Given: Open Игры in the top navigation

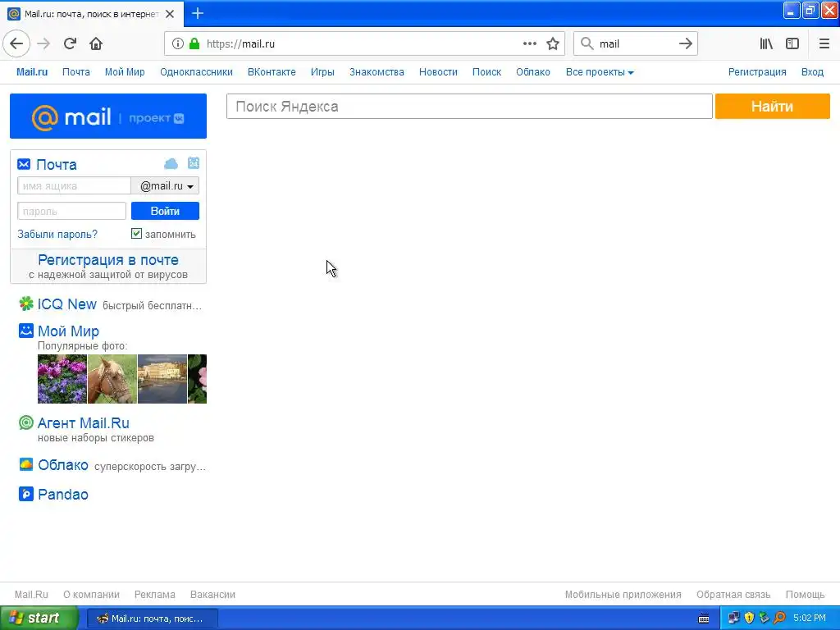Looking at the screenshot, I should pos(322,72).
